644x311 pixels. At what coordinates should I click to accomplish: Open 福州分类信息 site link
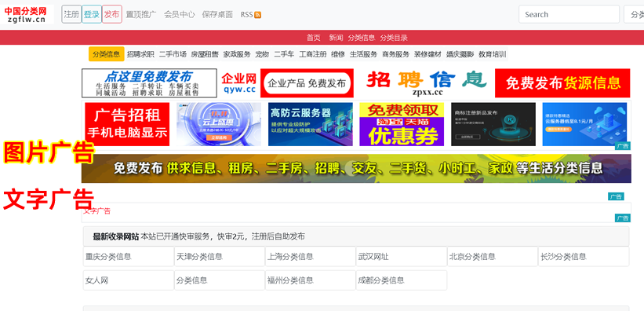290,280
